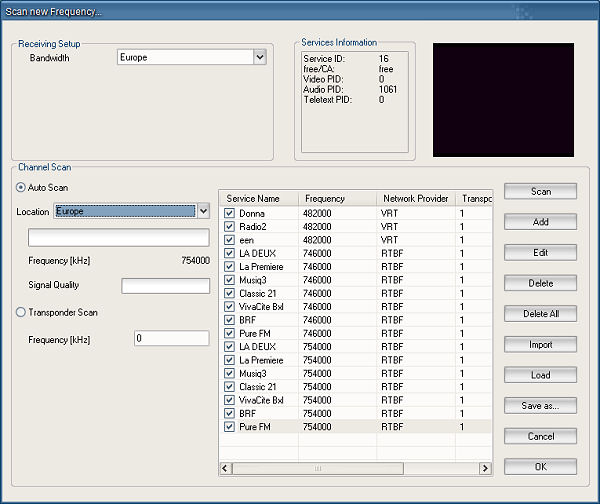600x504 pixels.
Task: Confirm with the OK button
Action: click(x=540, y=467)
